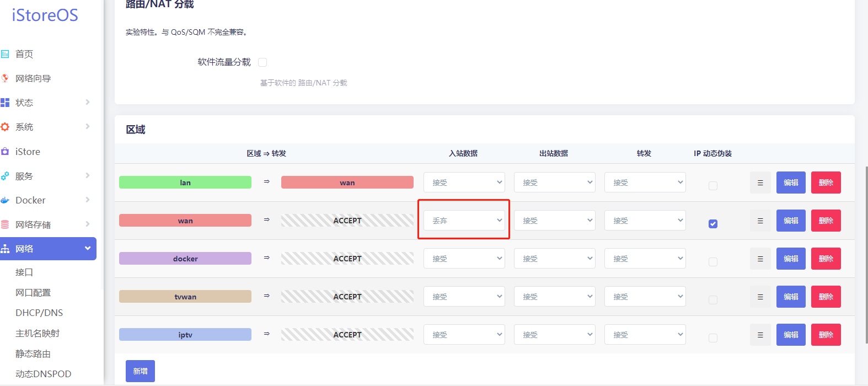Click the iStore bag icon
This screenshot has height=386, width=868.
pyautogui.click(x=5, y=152)
